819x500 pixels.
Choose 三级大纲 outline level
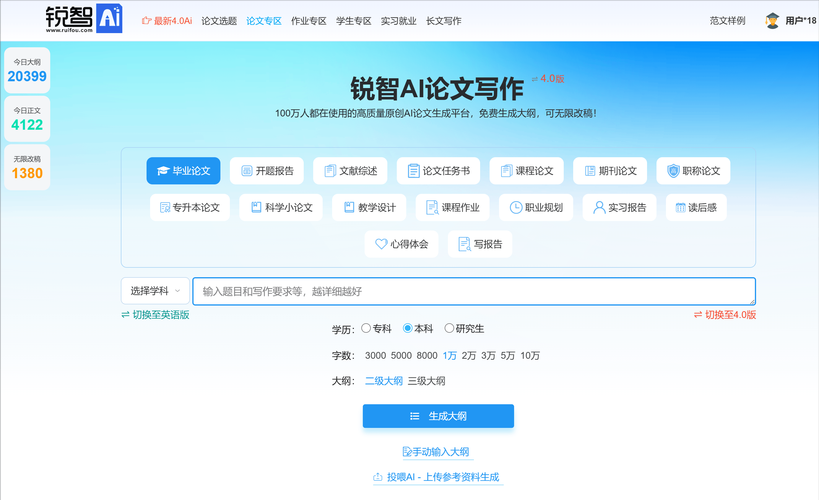[427, 381]
